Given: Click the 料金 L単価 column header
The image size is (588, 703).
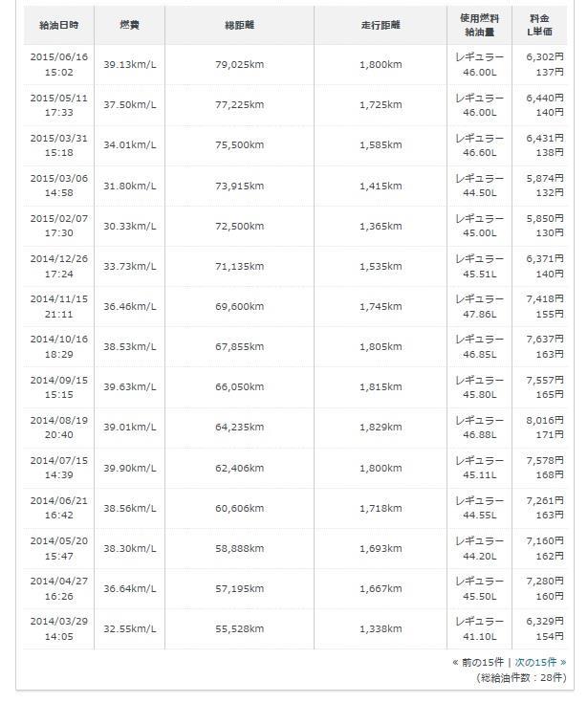Looking at the screenshot, I should (x=539, y=25).
